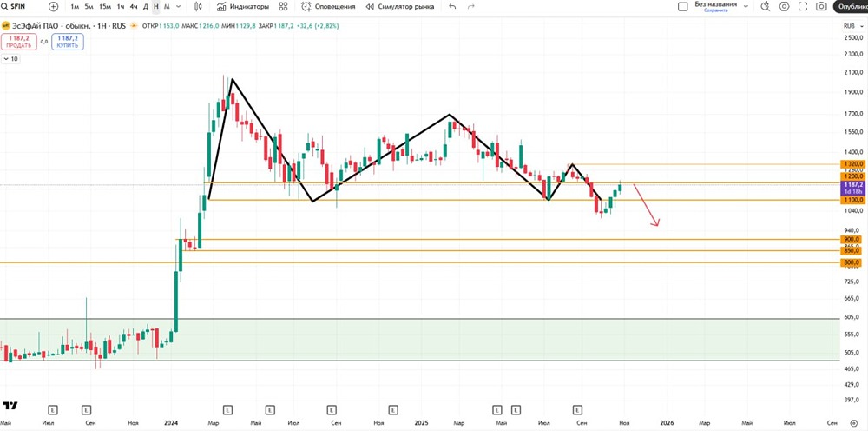Select the 1100,0 horizontal line price label

coord(852,200)
